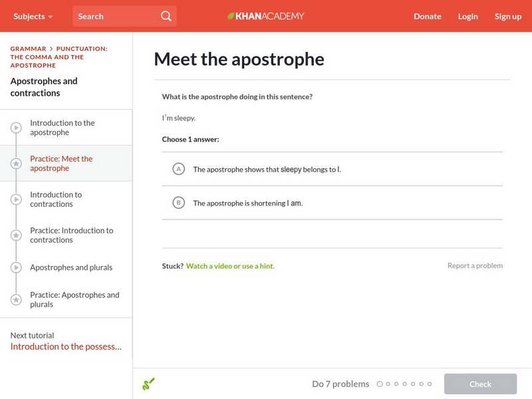Open the Subjects dropdown menu
The image size is (532, 399).
(x=32, y=16)
